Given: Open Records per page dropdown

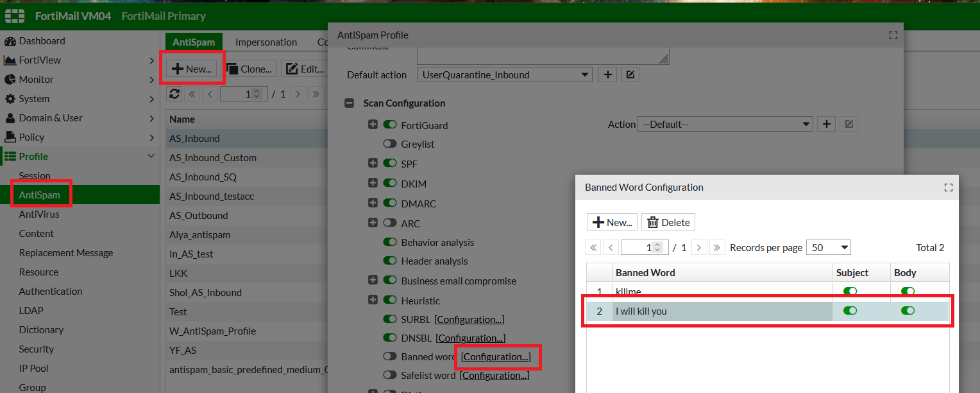Looking at the screenshot, I should pos(829,247).
